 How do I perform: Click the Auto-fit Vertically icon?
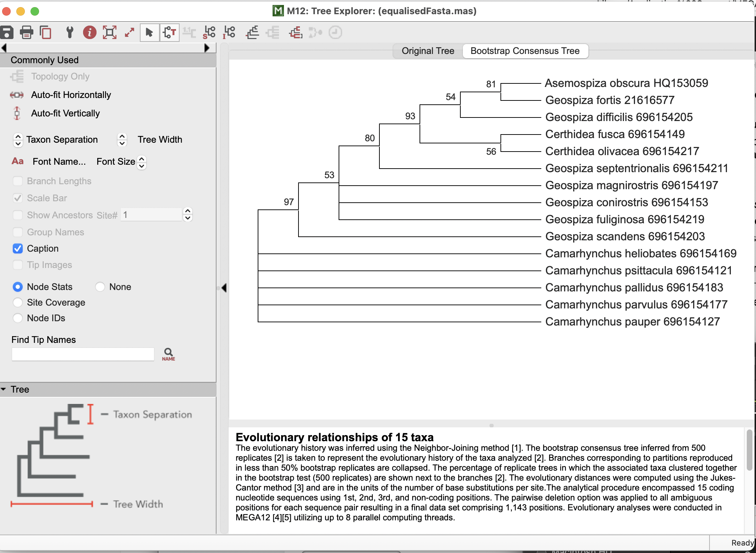coord(17,113)
